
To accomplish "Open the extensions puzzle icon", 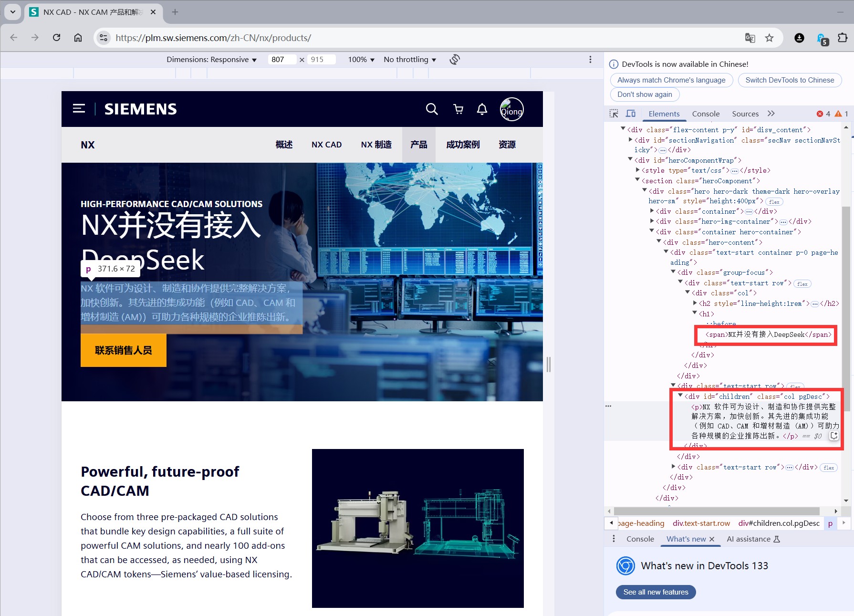I will pos(843,38).
